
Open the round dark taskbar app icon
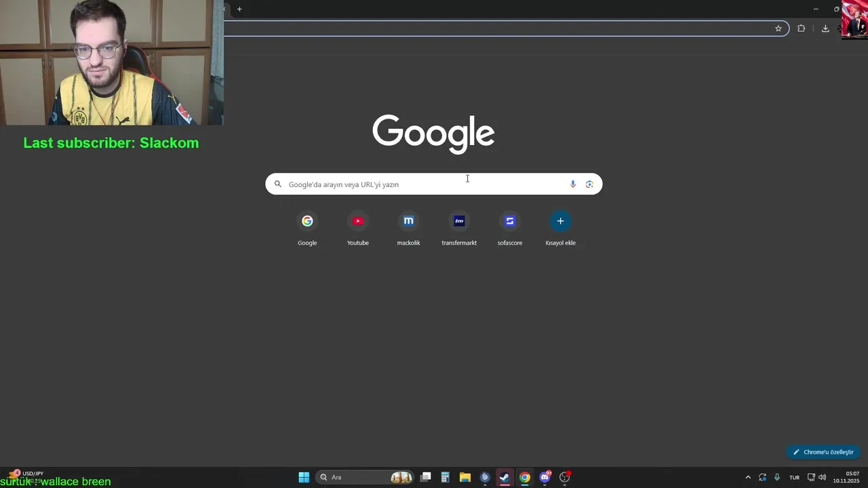485,477
